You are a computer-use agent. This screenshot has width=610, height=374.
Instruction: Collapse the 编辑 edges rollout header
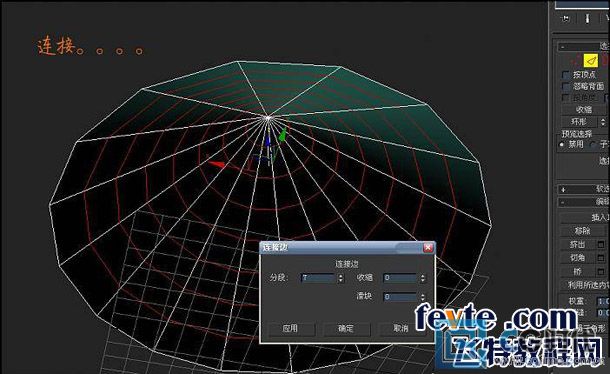point(584,202)
